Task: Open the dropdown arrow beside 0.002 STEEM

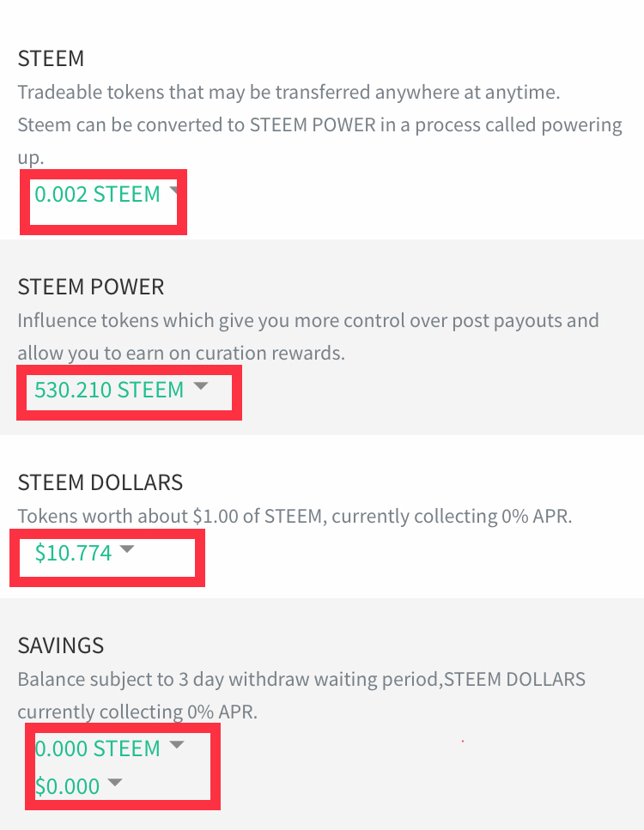Action: point(173,191)
